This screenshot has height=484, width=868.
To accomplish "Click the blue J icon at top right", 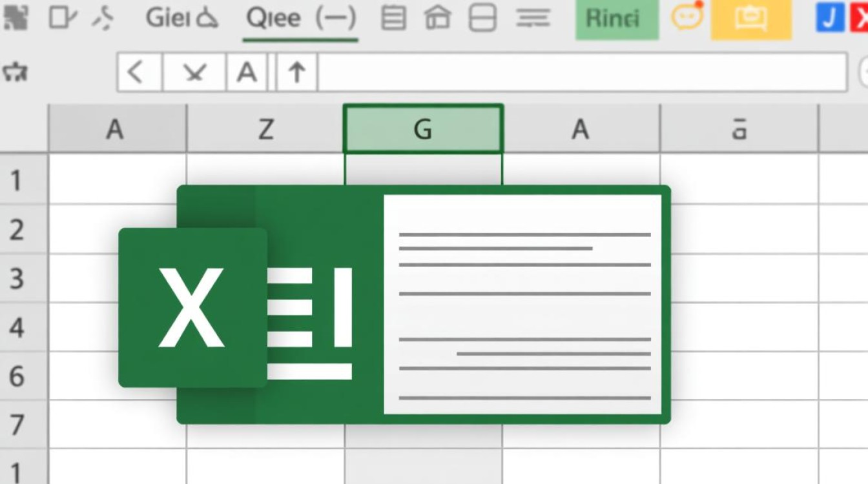I will [x=830, y=18].
